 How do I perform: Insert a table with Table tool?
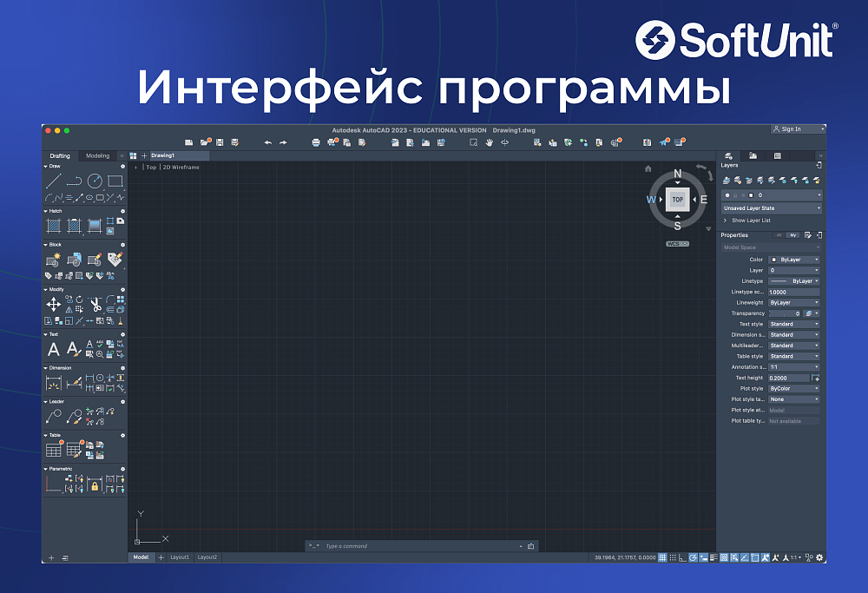click(54, 450)
